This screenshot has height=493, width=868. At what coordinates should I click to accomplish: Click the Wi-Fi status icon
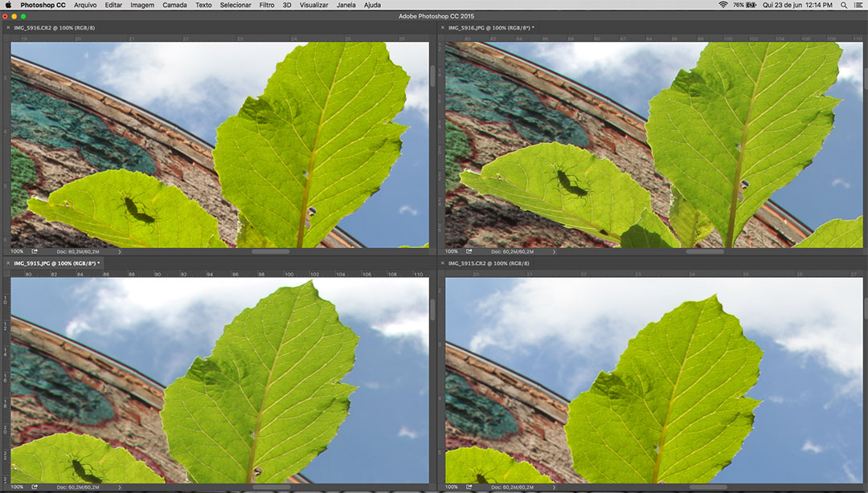(723, 5)
